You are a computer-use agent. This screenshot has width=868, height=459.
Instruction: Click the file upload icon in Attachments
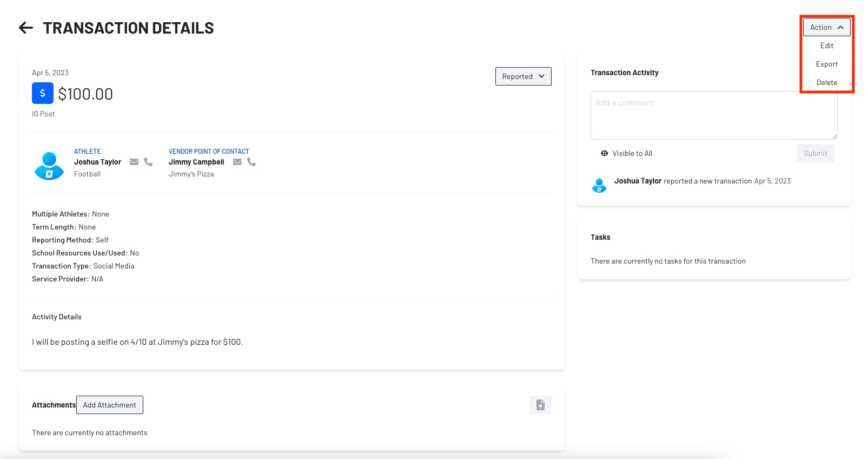540,405
